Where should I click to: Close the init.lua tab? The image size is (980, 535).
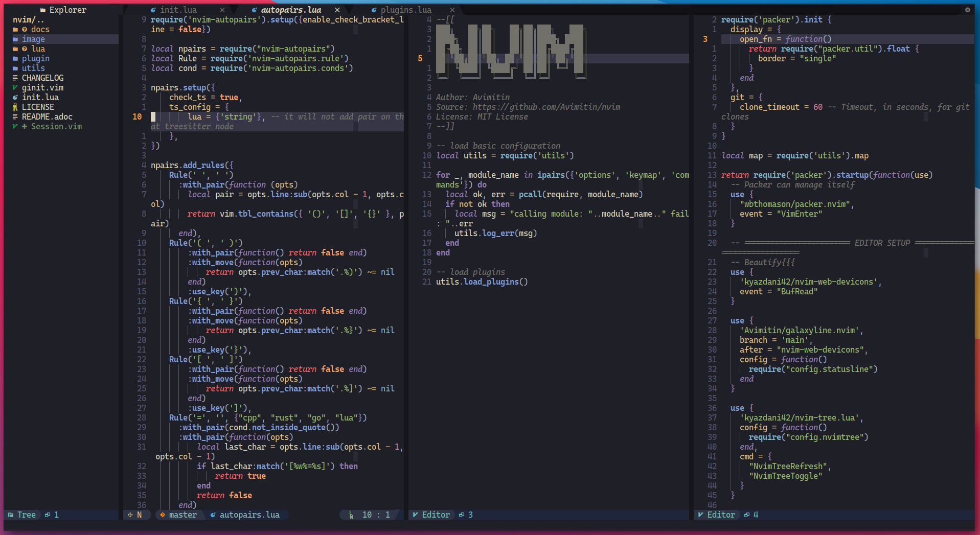tap(222, 10)
